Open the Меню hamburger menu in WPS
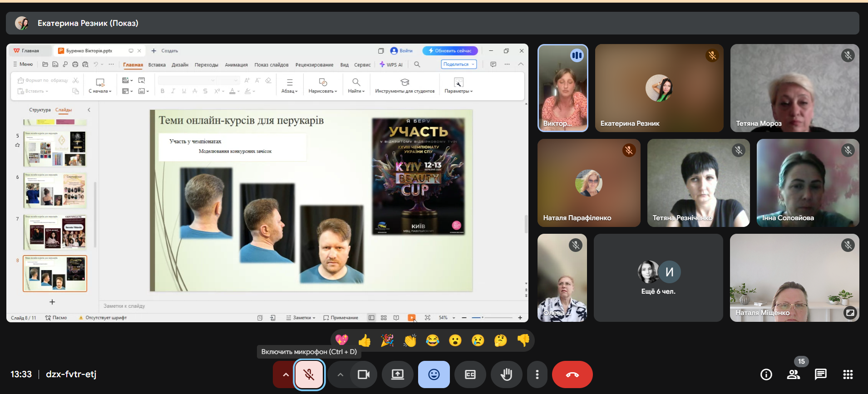The image size is (868, 394). click(x=23, y=64)
